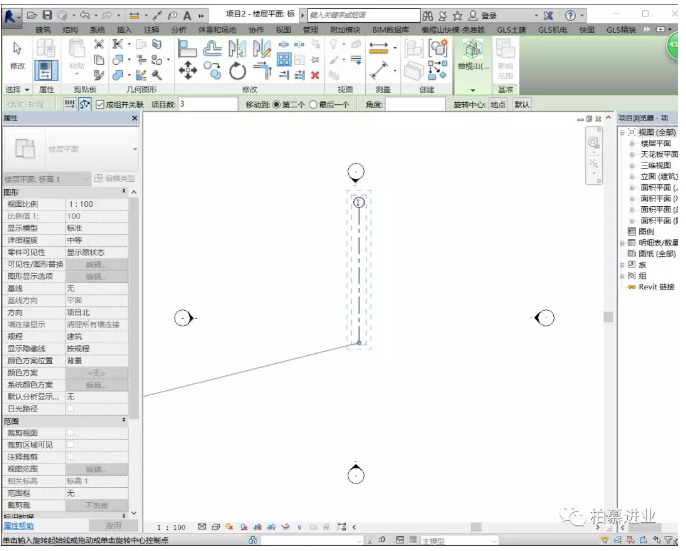Expand the 天花板平面 node in project browser
The height and width of the screenshot is (551, 686).
[632, 154]
